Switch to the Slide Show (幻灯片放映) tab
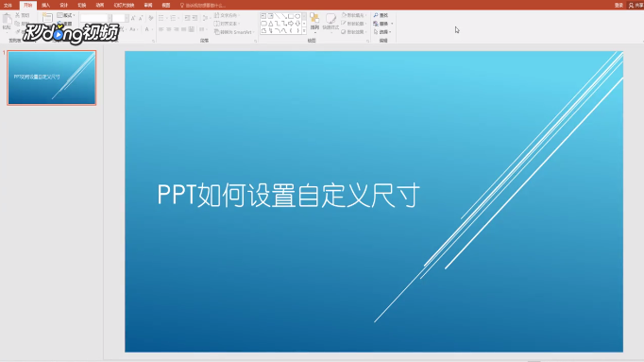644x362 pixels. pos(124,6)
